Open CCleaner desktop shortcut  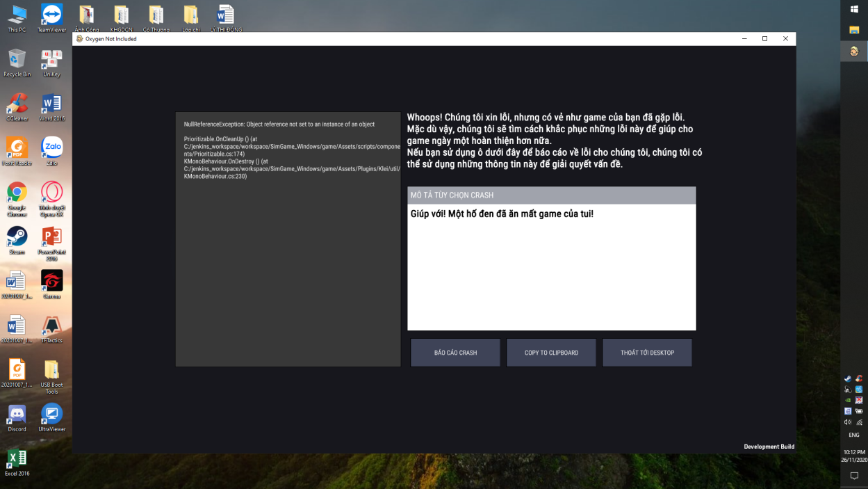(x=17, y=108)
